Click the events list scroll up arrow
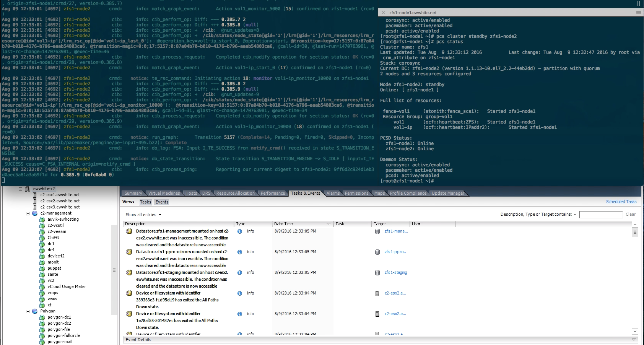This screenshot has width=644, height=345. click(x=635, y=224)
